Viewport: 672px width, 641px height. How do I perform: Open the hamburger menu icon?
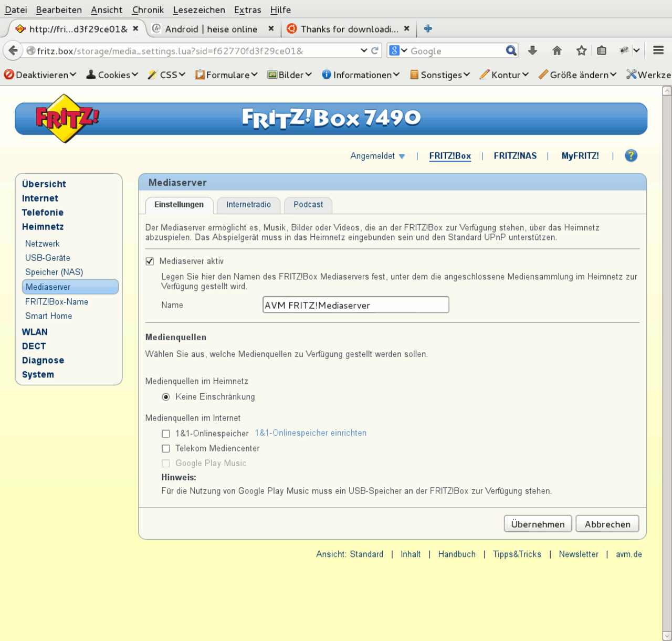coord(658,50)
